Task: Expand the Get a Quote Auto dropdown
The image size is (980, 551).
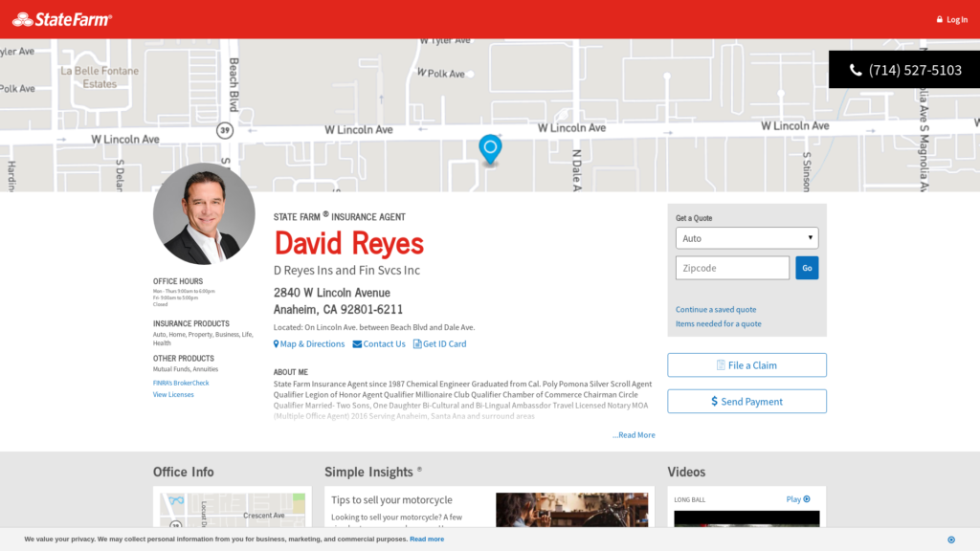Action: pos(746,238)
